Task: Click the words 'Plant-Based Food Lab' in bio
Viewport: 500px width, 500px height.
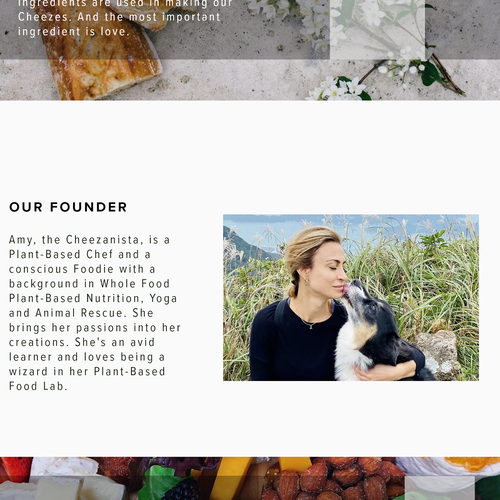Action: click(87, 379)
